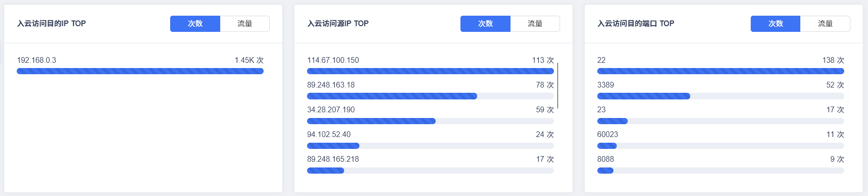Screen dimensions: 868x196
Task: Click source IP 89.248.163.18
Action: [x=331, y=85]
